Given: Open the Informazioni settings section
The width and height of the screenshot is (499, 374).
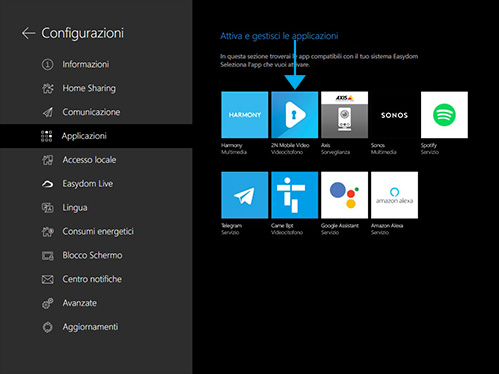Looking at the screenshot, I should tap(96, 64).
